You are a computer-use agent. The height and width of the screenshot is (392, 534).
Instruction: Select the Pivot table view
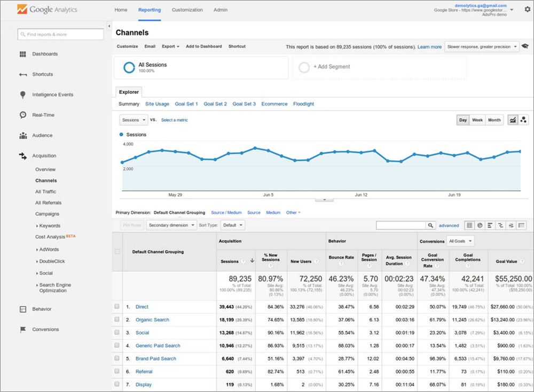[x=521, y=225]
